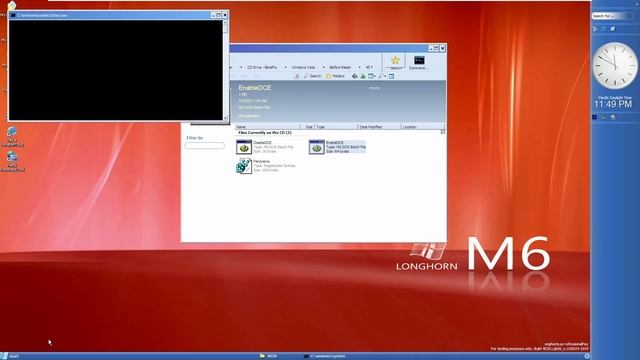Screen dimensions: 640x360
Task: Select the selected EnableDCE batch file icon
Action: point(316,147)
